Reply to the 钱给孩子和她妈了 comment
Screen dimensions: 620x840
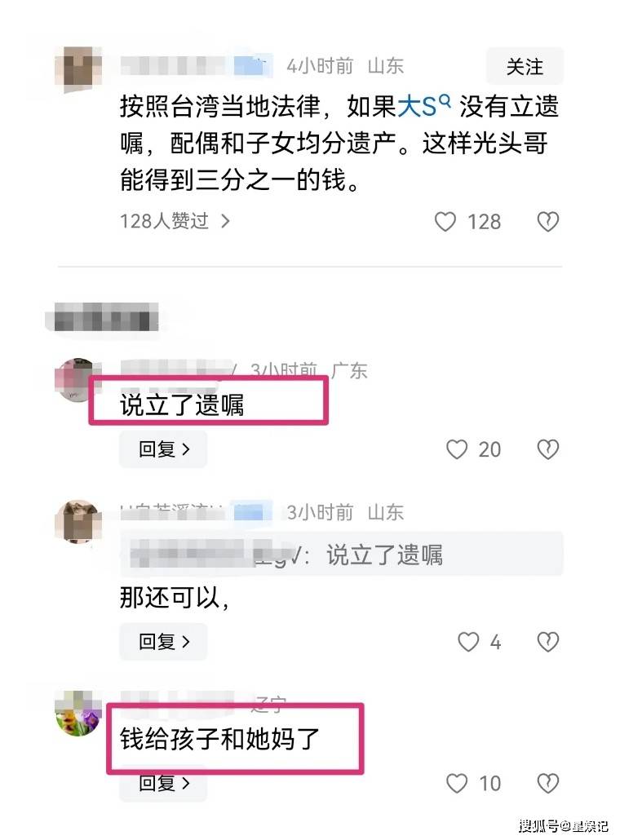coord(163,785)
